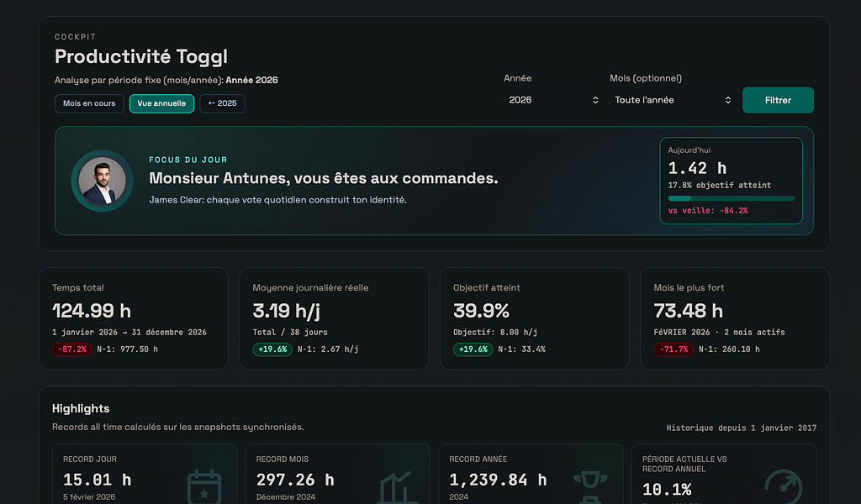
Task: Click the Filtrer button
Action: pos(778,100)
